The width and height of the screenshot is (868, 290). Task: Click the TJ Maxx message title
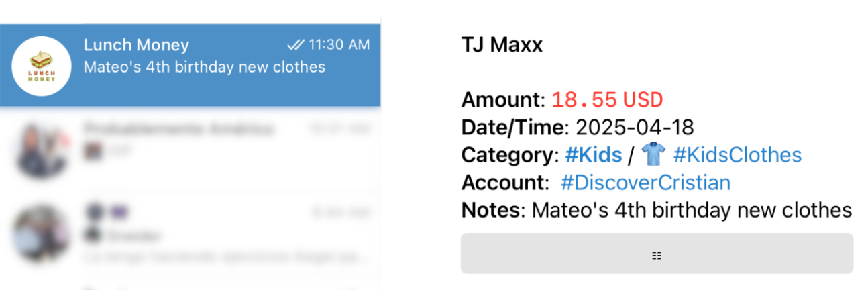click(502, 45)
